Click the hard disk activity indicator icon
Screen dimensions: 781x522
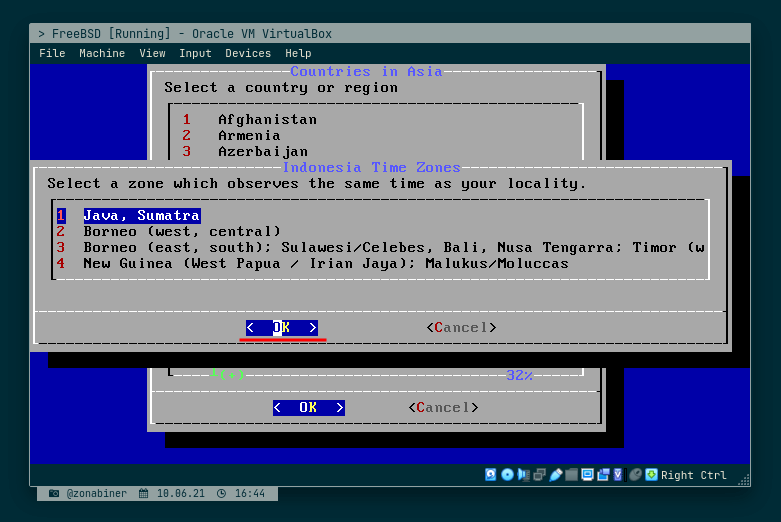tap(491, 475)
